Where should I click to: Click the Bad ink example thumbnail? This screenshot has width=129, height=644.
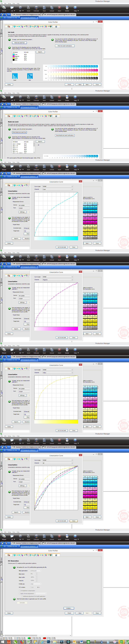pos(30,76)
